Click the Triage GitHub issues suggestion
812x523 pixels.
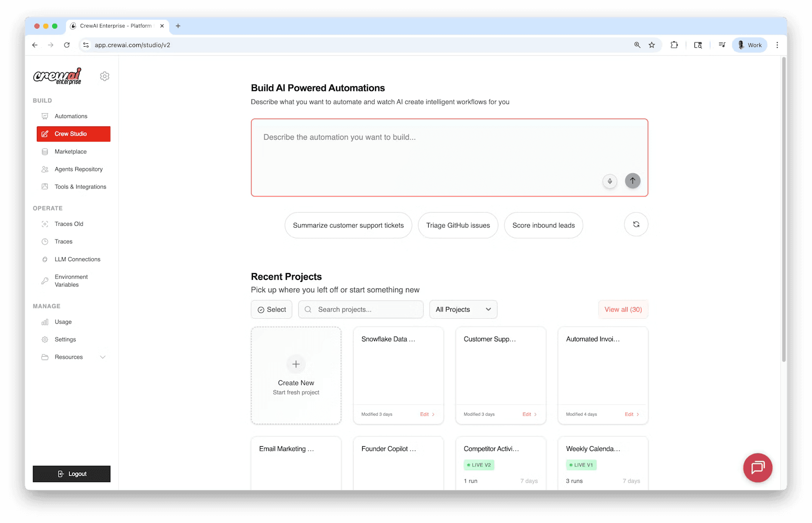click(x=458, y=225)
